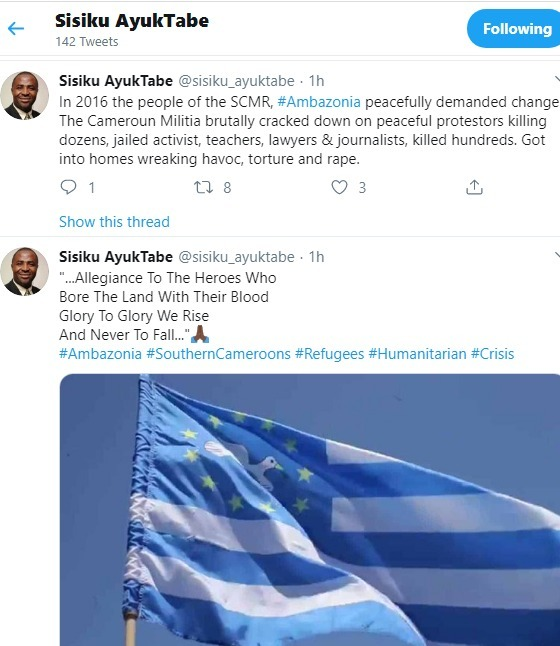
Task: Toggle the Following button off
Action: [x=514, y=28]
